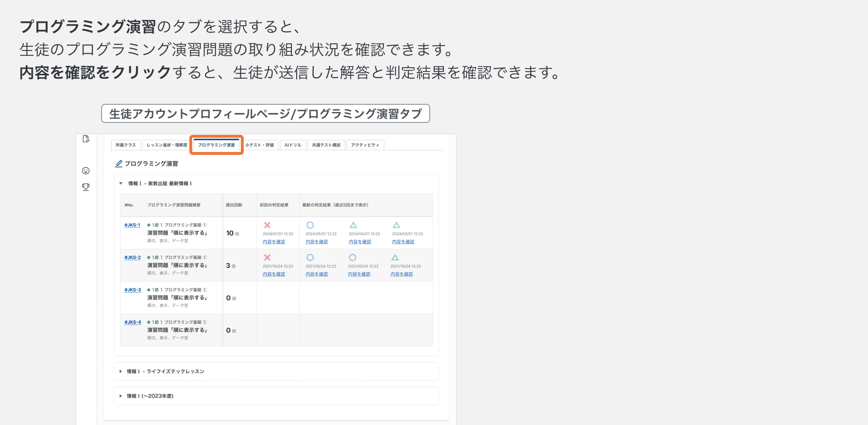868x425 pixels.
Task: Click first blue circle in #JKS-2 latest results
Action: (x=310, y=257)
